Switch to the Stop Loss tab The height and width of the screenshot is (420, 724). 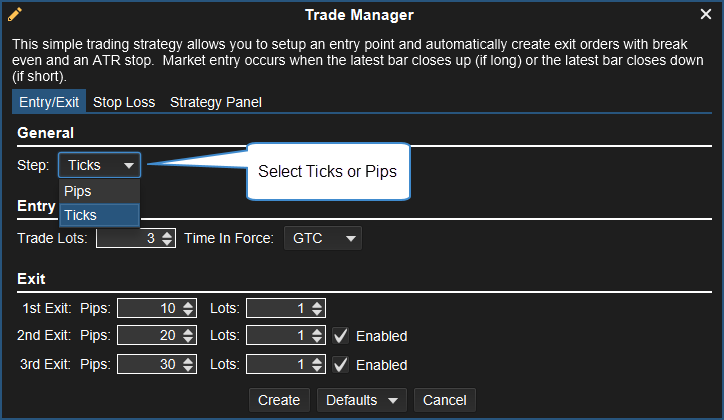pos(124,102)
